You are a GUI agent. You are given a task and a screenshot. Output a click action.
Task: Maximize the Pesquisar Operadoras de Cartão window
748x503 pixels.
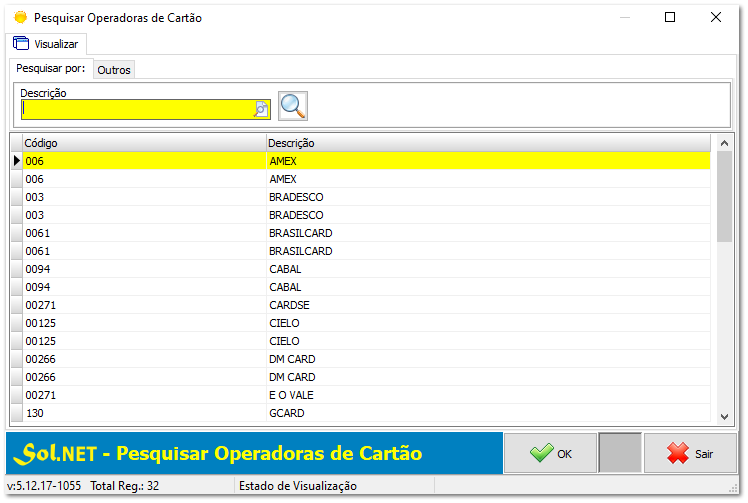point(670,17)
